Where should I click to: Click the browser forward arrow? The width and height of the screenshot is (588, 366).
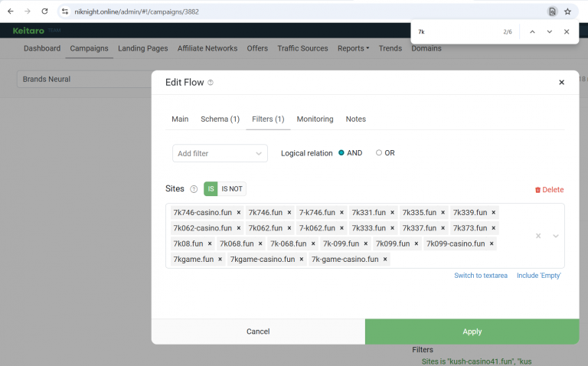(x=28, y=11)
